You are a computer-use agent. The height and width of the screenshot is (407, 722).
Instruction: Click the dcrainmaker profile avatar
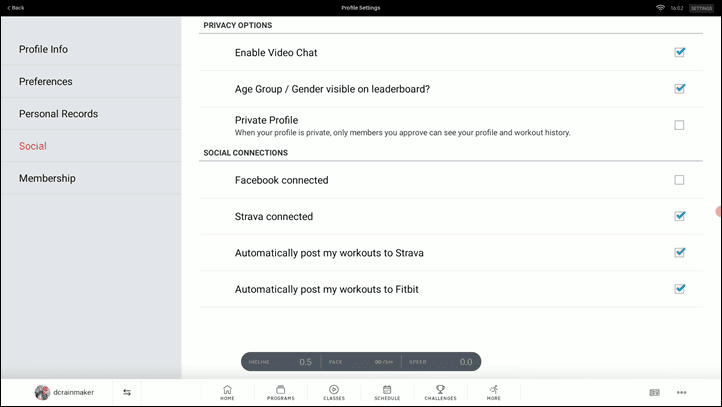coord(42,392)
